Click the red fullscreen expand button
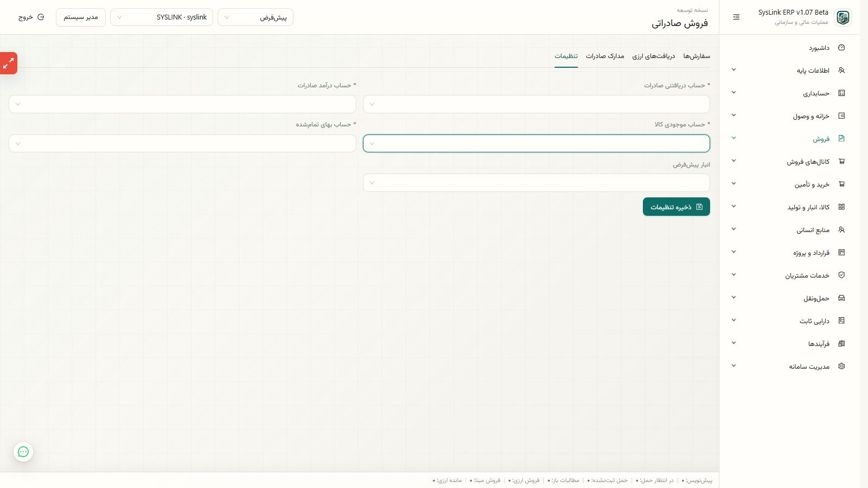Screen dimensions: 868x488 (8, 63)
